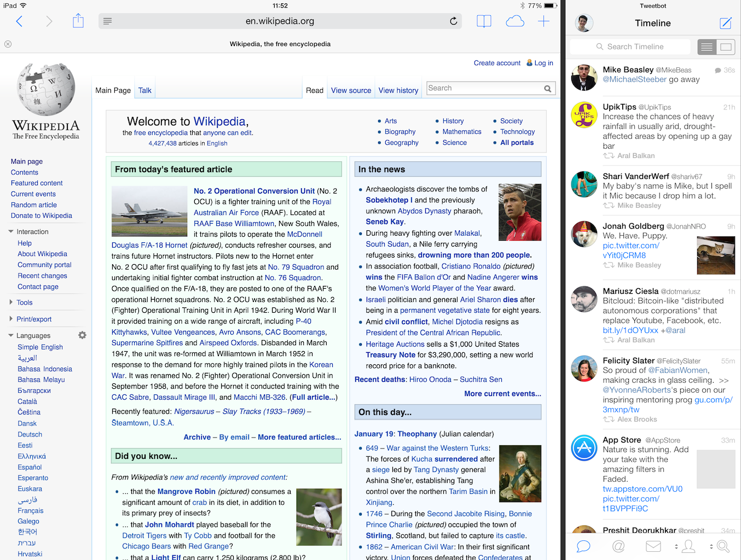The image size is (741, 560).
Task: Tap Safari address bar showing en.wikipedia.org
Action: pos(280,21)
